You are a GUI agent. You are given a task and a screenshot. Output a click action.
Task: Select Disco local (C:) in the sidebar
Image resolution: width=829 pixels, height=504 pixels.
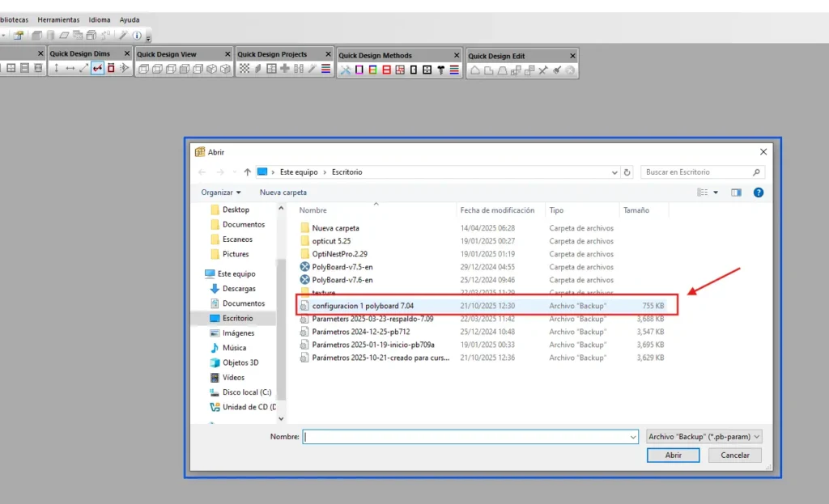pyautogui.click(x=246, y=392)
